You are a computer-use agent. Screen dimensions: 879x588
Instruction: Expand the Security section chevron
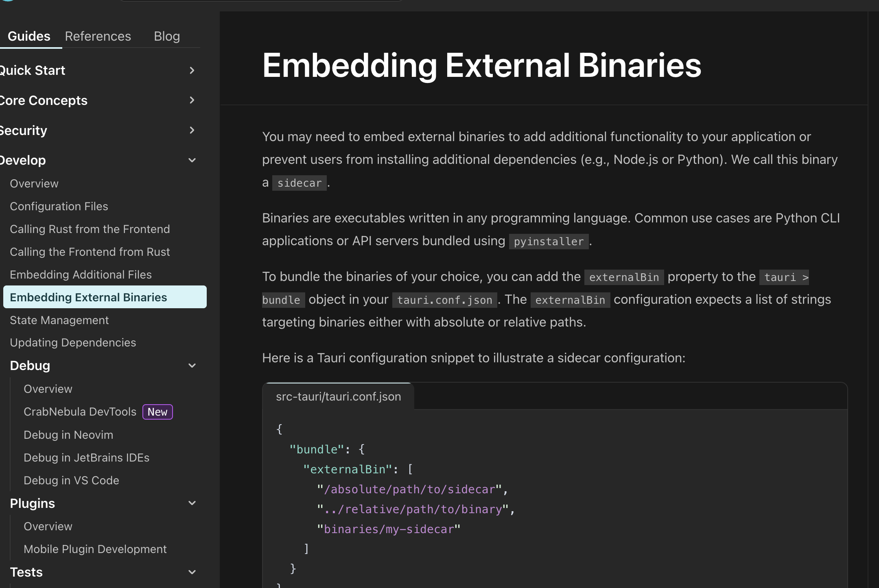click(x=192, y=130)
